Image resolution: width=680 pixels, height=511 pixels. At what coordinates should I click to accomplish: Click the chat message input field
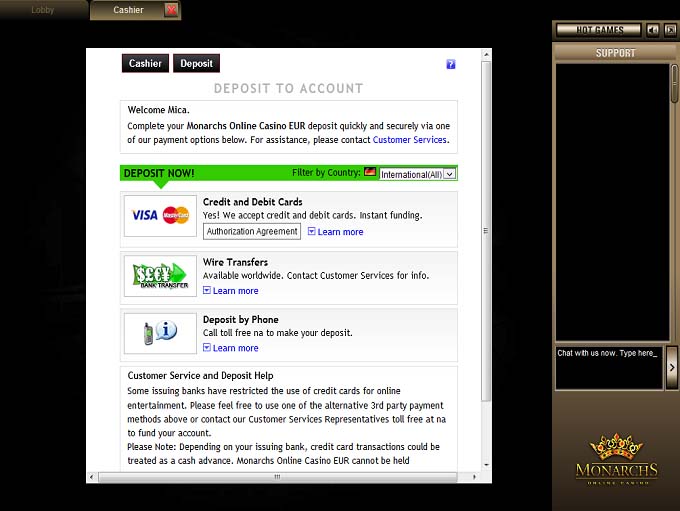point(609,367)
